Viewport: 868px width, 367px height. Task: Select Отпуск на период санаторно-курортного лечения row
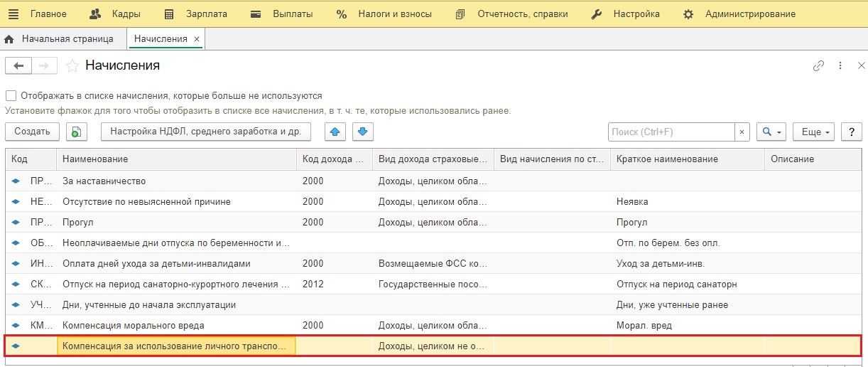[x=433, y=284]
